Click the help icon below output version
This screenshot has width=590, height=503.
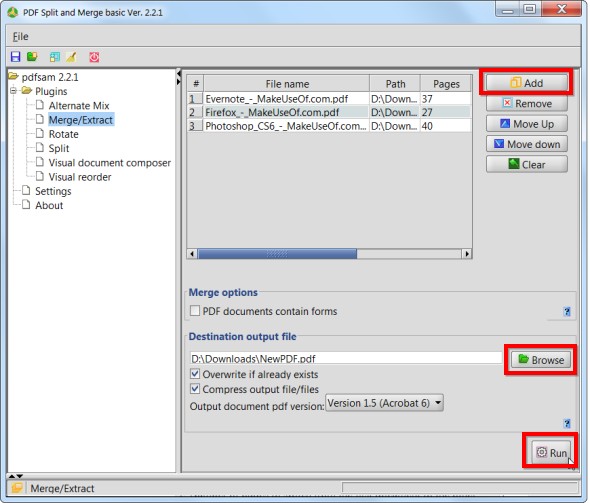click(x=567, y=423)
